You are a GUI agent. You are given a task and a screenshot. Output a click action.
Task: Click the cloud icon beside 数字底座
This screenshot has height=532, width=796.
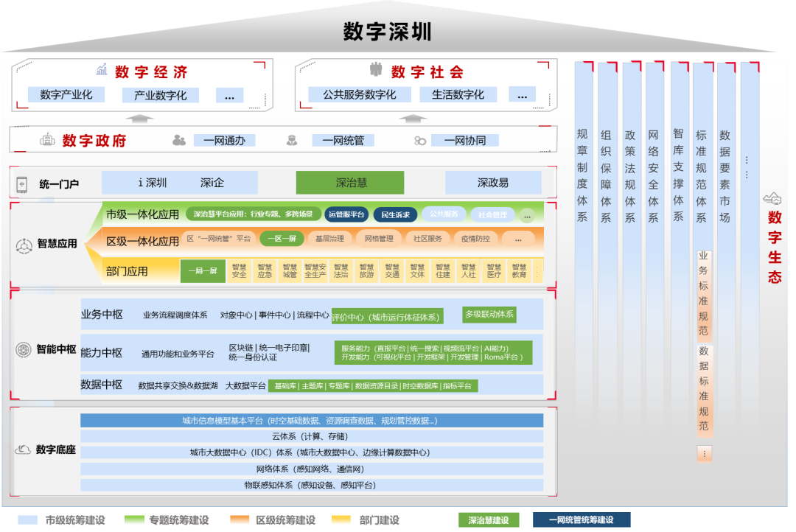point(23,449)
